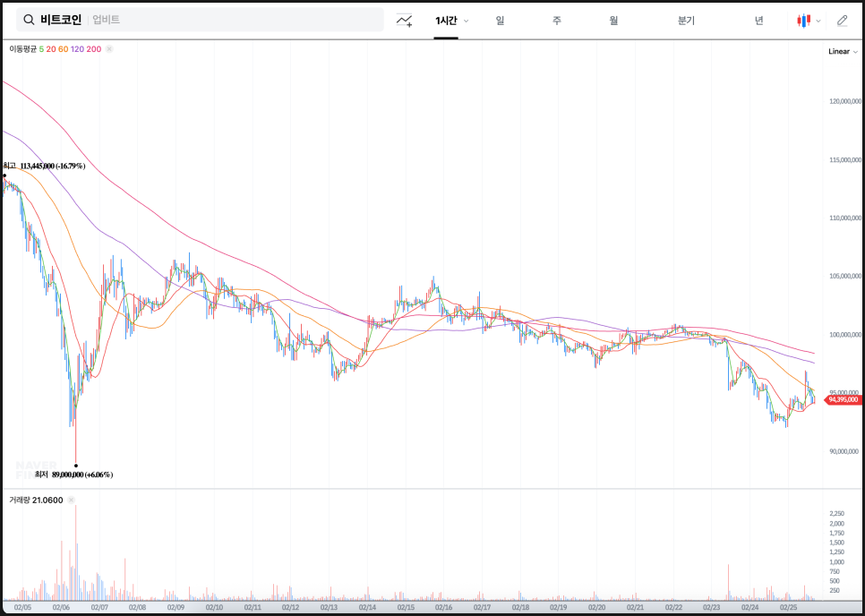
Task: Expand the chart type dropdown arrow
Action: point(818,21)
